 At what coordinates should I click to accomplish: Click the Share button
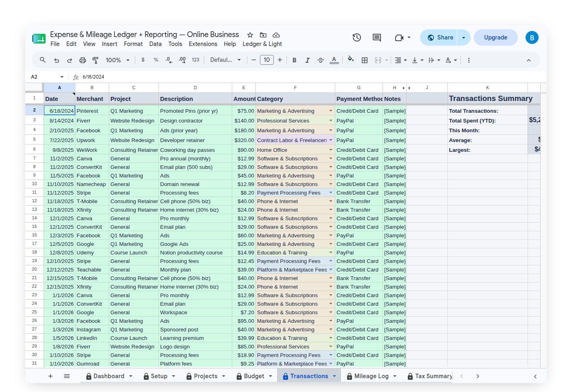pyautogui.click(x=439, y=37)
